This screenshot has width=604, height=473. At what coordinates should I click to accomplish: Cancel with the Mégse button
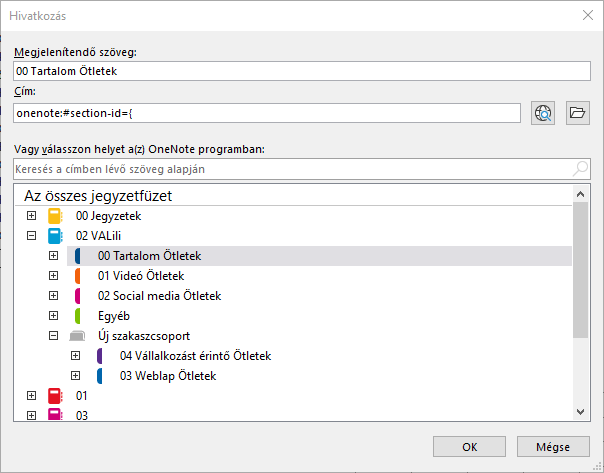pyautogui.click(x=552, y=447)
